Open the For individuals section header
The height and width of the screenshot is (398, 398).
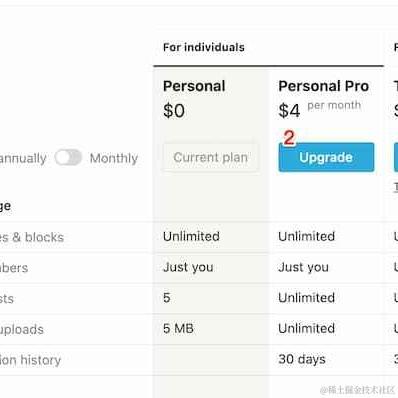pyautogui.click(x=204, y=47)
